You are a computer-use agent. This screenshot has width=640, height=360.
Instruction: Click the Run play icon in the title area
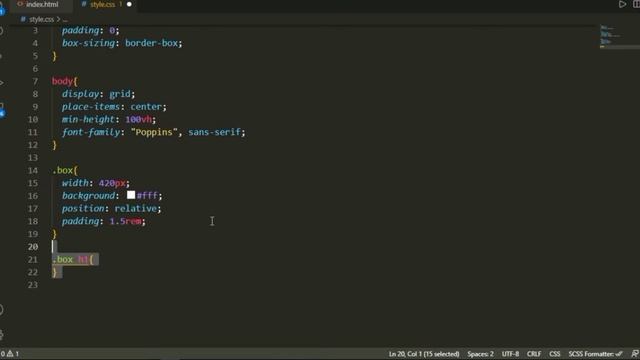(622, 4)
